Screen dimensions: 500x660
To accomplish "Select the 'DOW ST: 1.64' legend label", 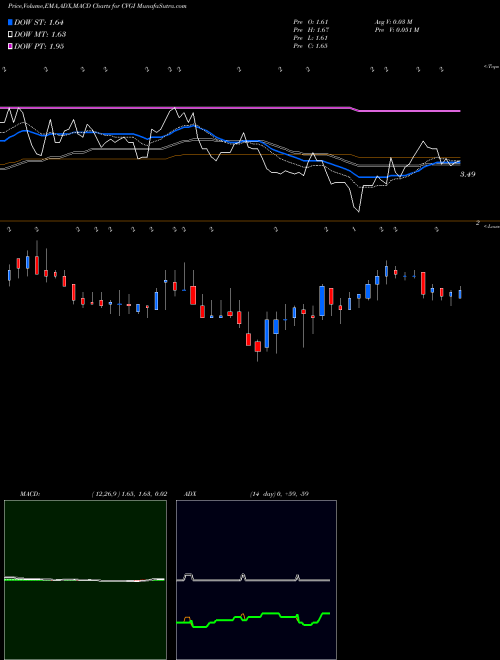I will [39, 22].
